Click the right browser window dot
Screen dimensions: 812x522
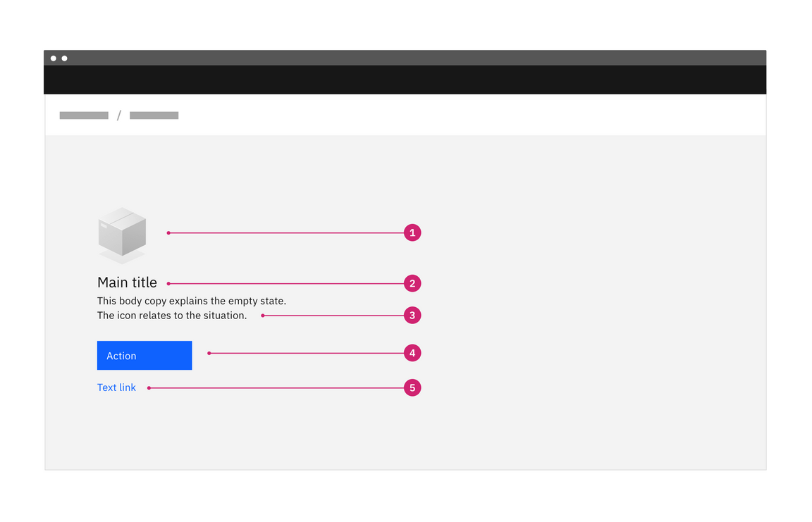click(65, 58)
